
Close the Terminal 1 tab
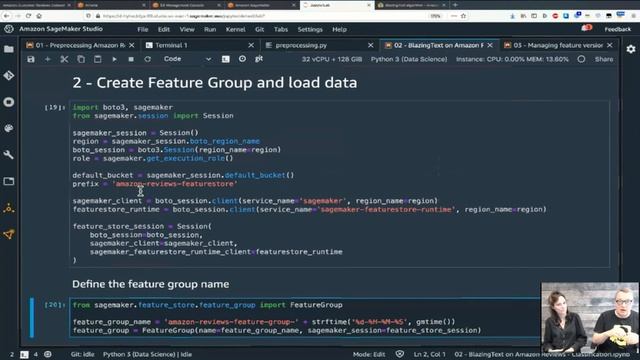pyautogui.click(x=251, y=45)
